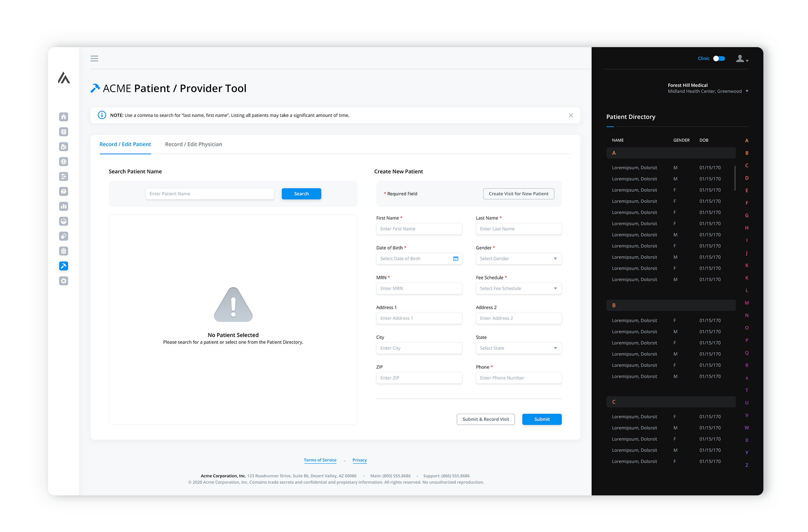Screen dimensions: 808x532
Task: Open the clipboard icon in the sidebar
Action: [64, 251]
